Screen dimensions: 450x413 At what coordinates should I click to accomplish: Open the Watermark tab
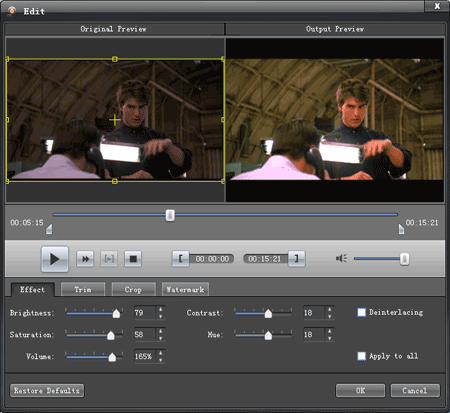(185, 290)
